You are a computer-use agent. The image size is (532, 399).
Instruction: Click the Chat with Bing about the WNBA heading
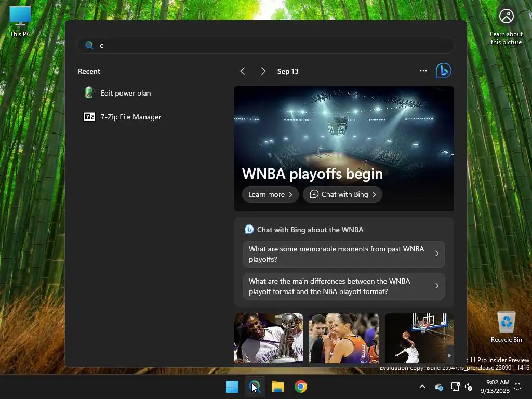[x=310, y=230]
